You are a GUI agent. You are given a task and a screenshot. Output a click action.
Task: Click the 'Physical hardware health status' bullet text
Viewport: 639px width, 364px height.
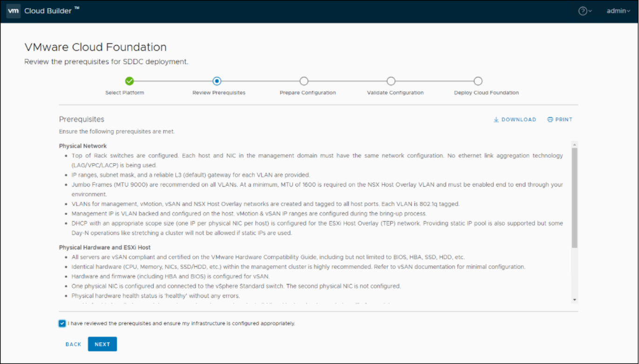coord(156,296)
